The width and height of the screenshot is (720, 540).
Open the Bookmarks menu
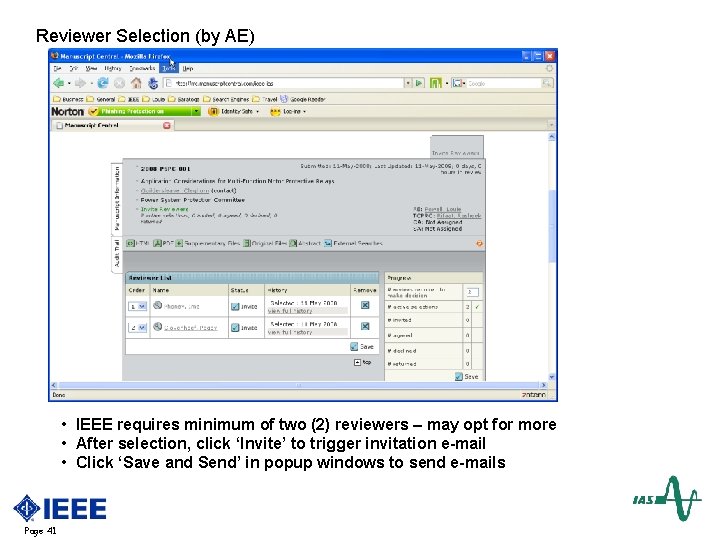pyautogui.click(x=142, y=68)
